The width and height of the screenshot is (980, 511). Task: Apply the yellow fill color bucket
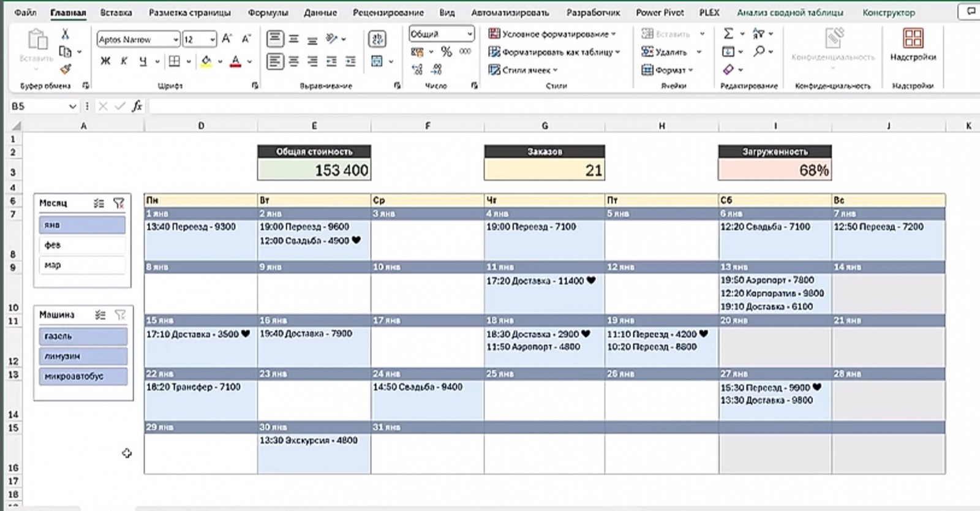coord(206,61)
